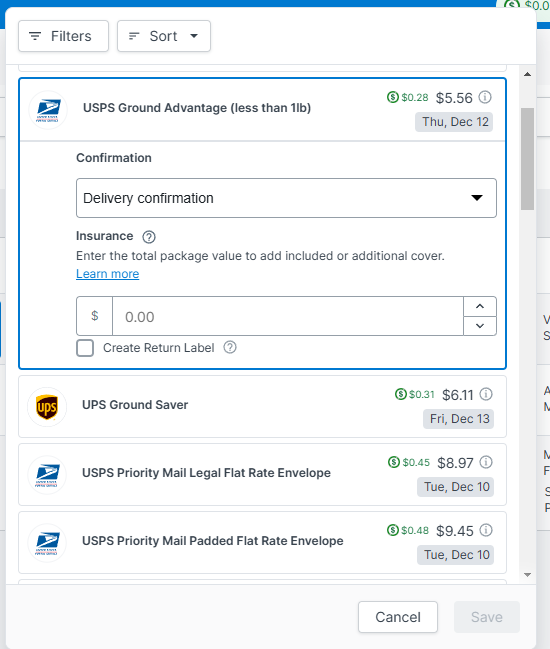Click the UPS shield logo
This screenshot has width=550, height=649.
point(47,407)
